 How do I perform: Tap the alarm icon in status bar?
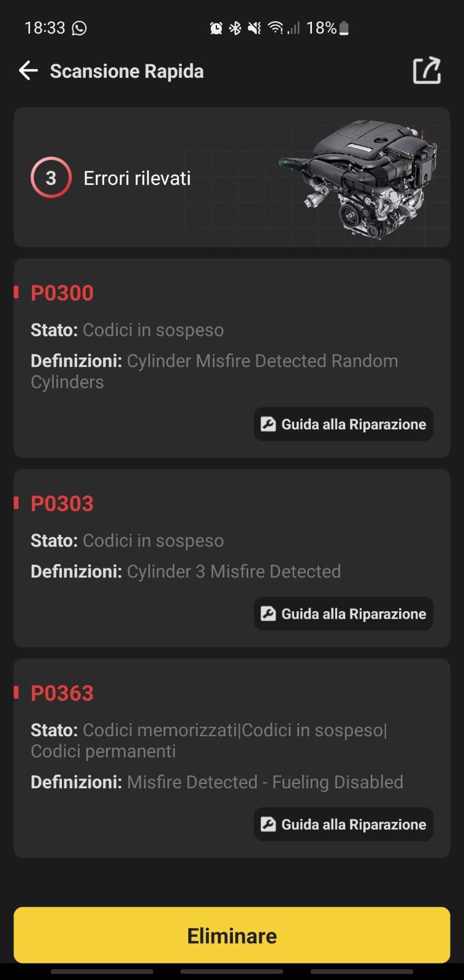coord(216,28)
